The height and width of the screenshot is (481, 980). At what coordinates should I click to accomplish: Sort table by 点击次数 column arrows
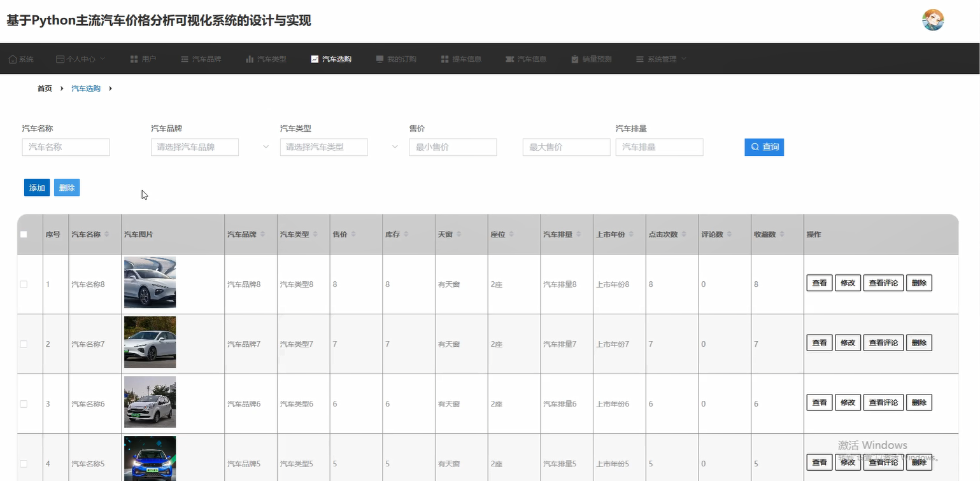(684, 234)
